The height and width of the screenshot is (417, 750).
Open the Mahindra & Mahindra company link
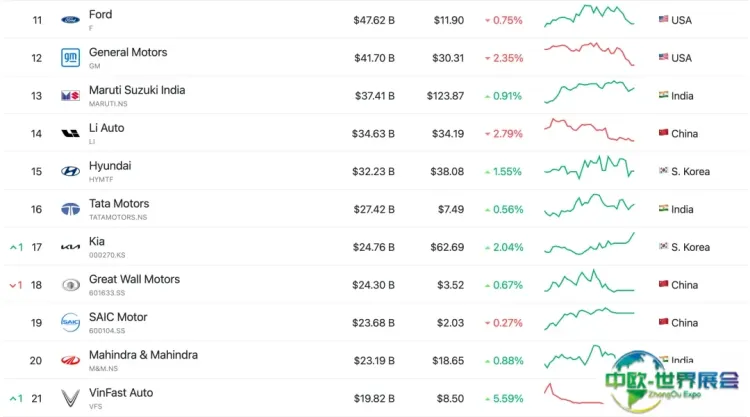click(x=143, y=355)
